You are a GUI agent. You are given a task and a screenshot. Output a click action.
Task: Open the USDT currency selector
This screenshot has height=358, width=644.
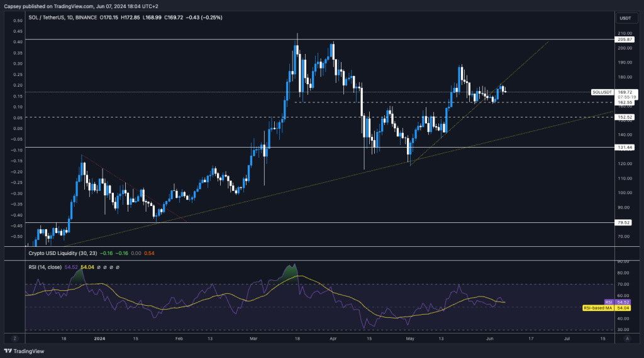coord(625,18)
